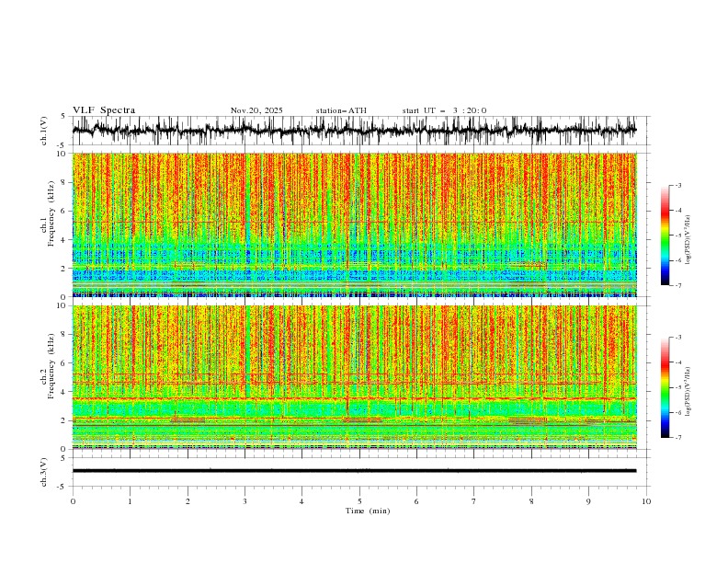Viewport: 728px width, 563px height.
Task: Click the ch.2 spectrogram panel
Action: 355,377
